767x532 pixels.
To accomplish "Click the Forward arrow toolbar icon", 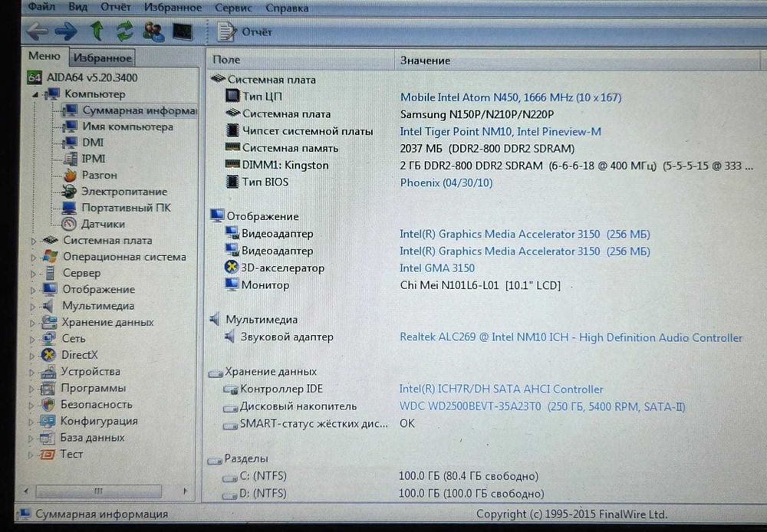I will (66, 31).
